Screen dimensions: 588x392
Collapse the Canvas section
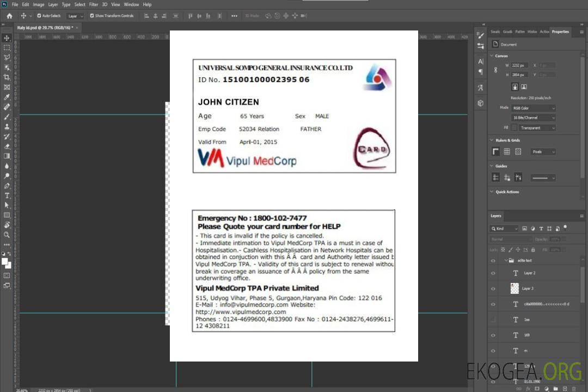492,56
